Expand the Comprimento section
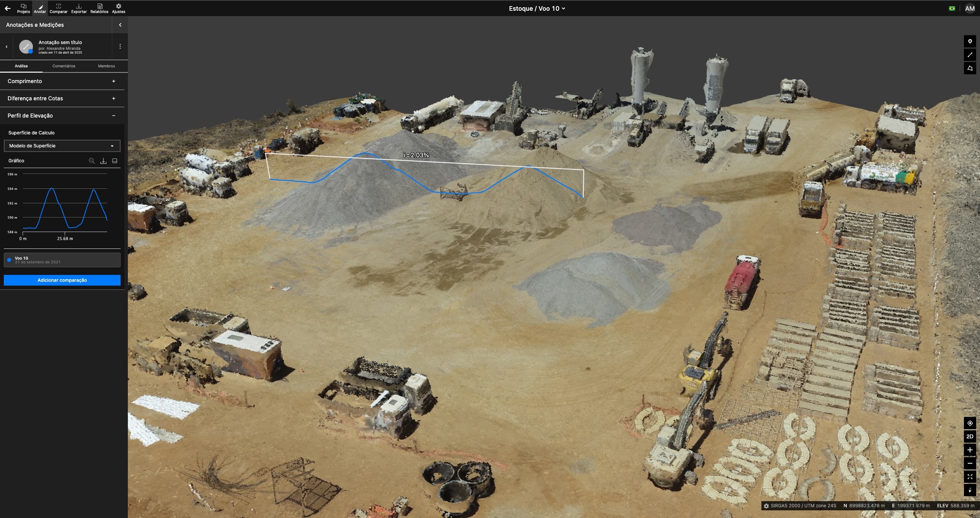 114,81
